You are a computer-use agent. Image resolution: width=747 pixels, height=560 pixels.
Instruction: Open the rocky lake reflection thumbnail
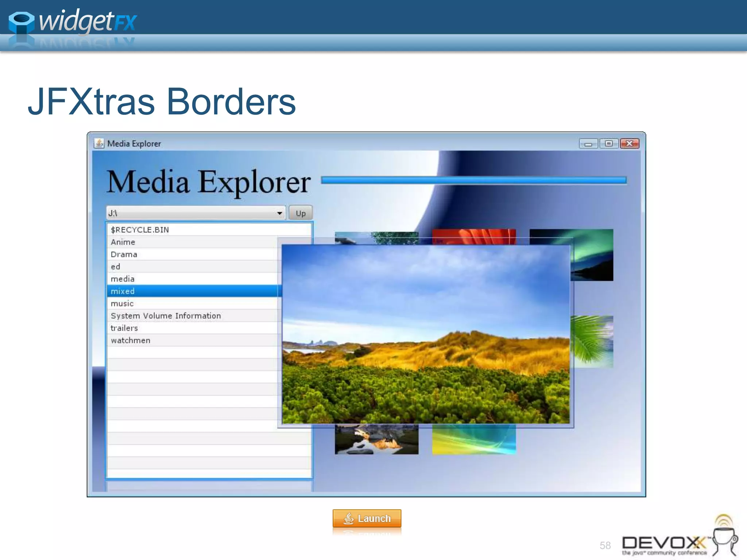coord(376,440)
